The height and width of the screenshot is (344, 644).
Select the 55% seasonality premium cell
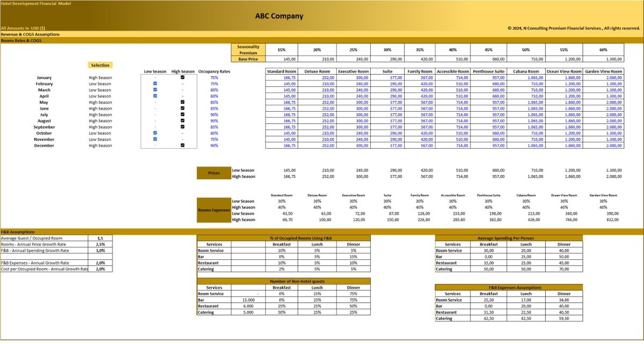[563, 50]
